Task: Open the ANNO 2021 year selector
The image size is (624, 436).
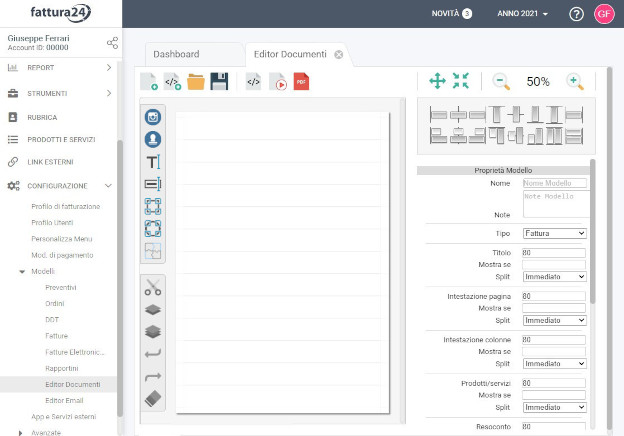Action: [x=523, y=14]
